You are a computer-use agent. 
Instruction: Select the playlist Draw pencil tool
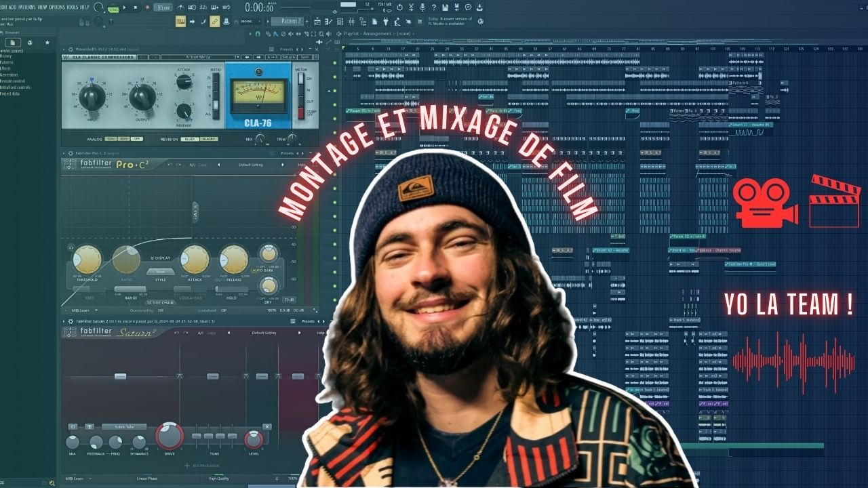[x=268, y=34]
